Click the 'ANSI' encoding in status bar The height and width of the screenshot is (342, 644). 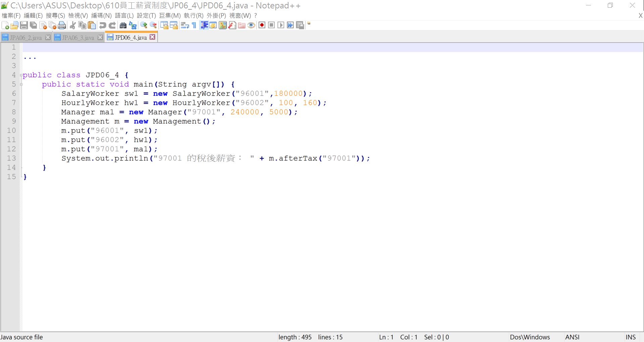click(572, 337)
